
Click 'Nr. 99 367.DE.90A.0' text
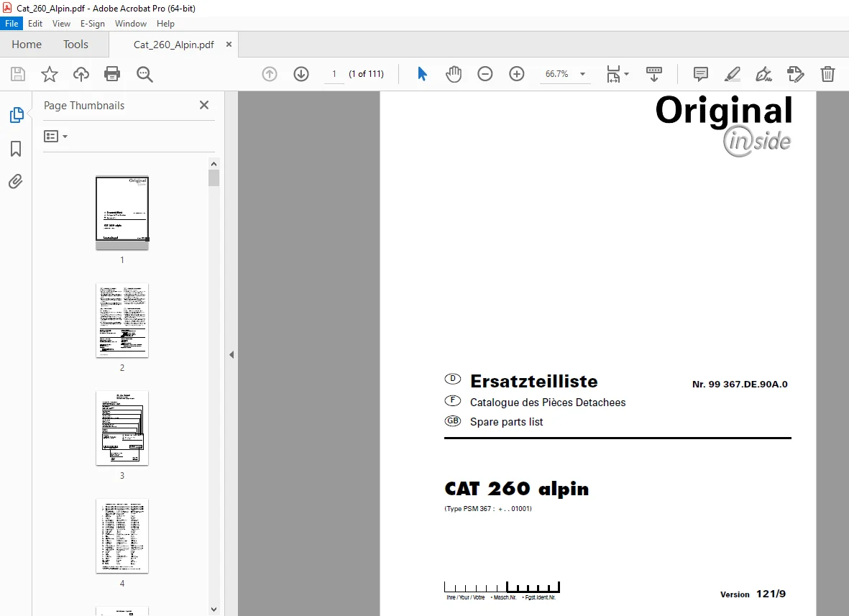pos(740,385)
